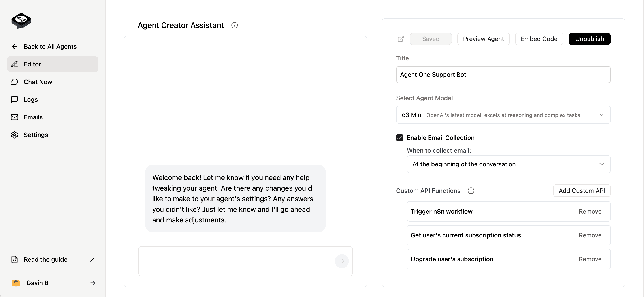Open Chat Now panel
The height and width of the screenshot is (297, 644).
coord(38,82)
